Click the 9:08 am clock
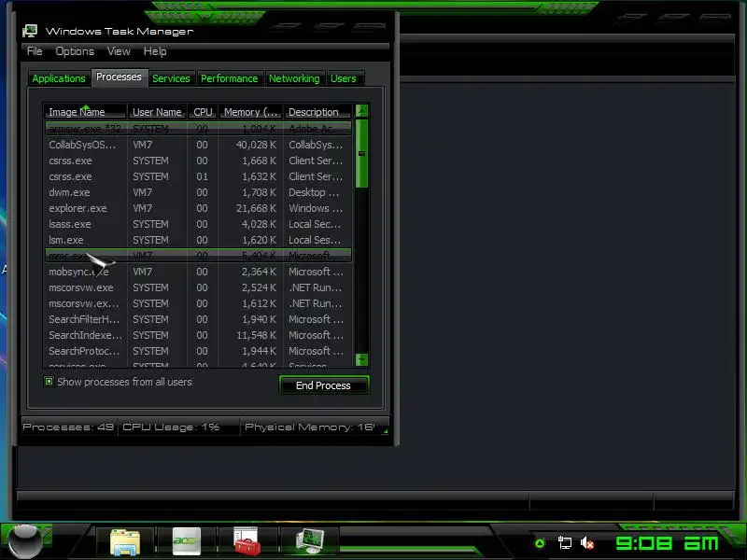 coord(667,543)
